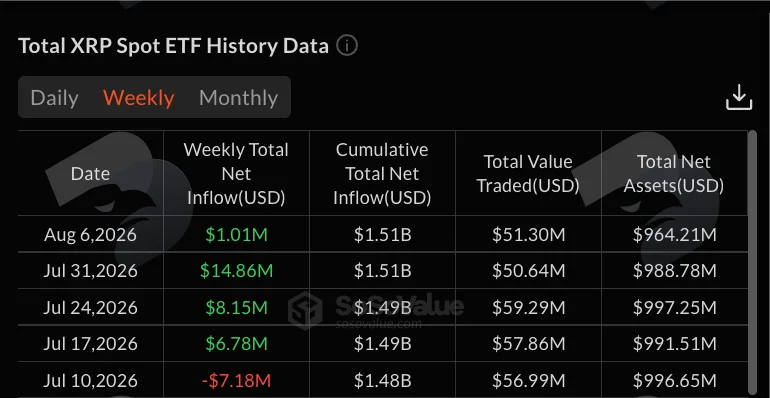
Task: Select the Aug 6,2026 date cell
Action: 90,234
